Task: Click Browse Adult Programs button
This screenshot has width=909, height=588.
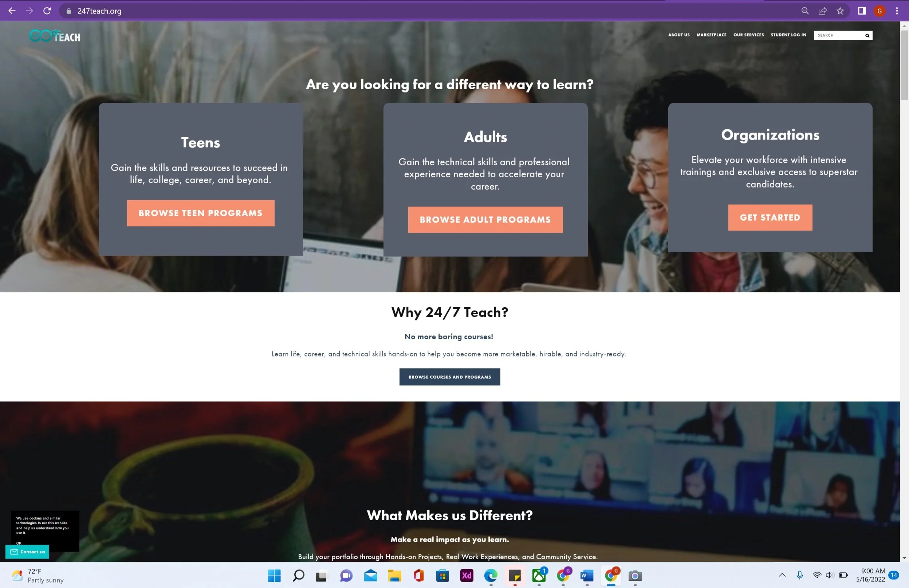Action: tap(485, 220)
